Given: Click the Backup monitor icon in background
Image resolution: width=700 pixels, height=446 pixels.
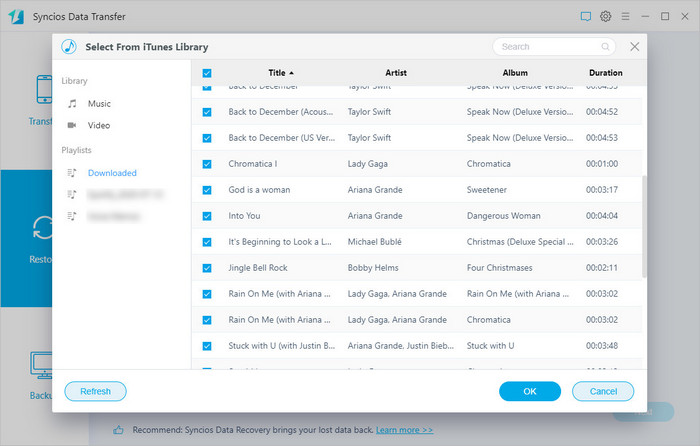Looking at the screenshot, I should click(x=41, y=365).
